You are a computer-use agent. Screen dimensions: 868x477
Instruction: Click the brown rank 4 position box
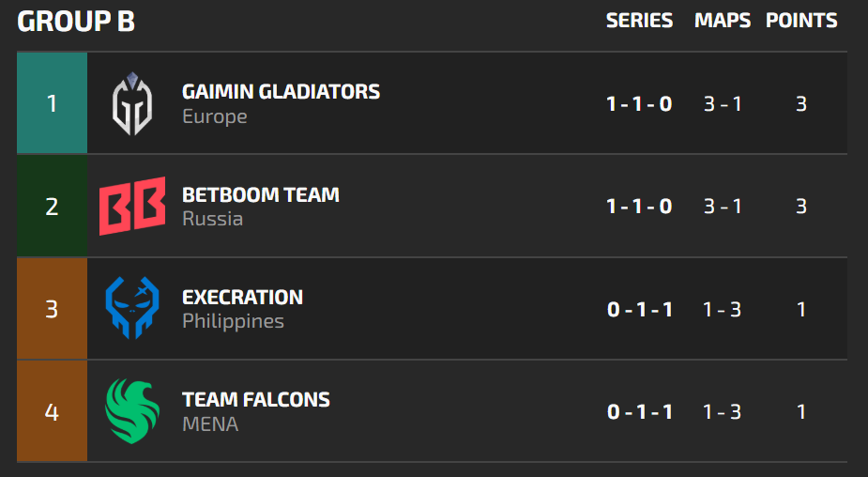tap(52, 410)
